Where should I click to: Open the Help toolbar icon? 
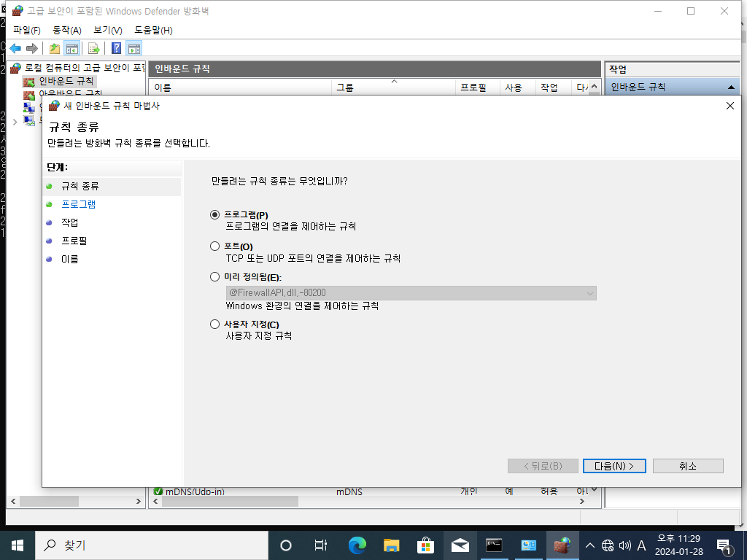[116, 48]
